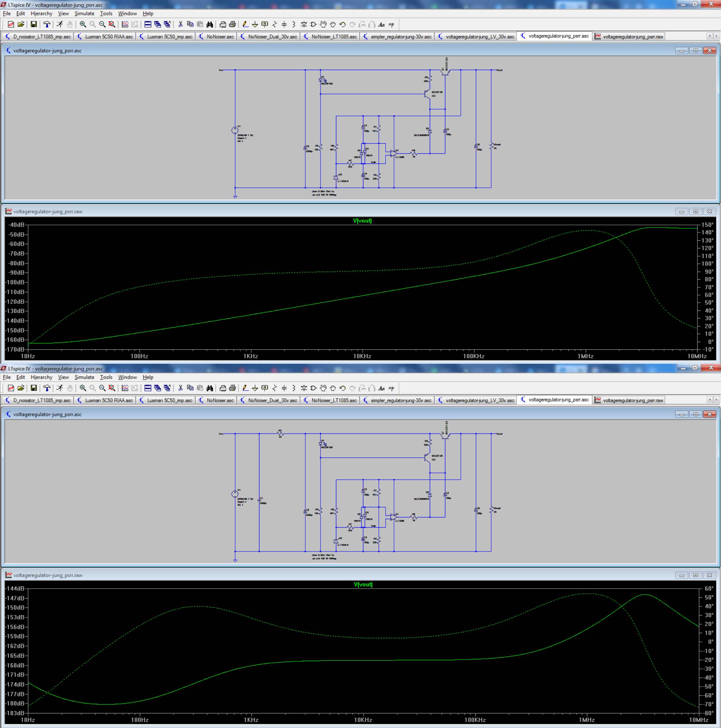Select Text 'Aa' tool in bottom LTspice toolbar

pos(381,388)
